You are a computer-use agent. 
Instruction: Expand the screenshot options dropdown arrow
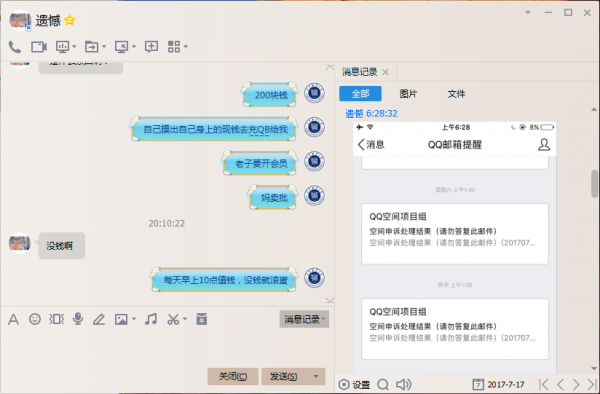click(x=185, y=319)
